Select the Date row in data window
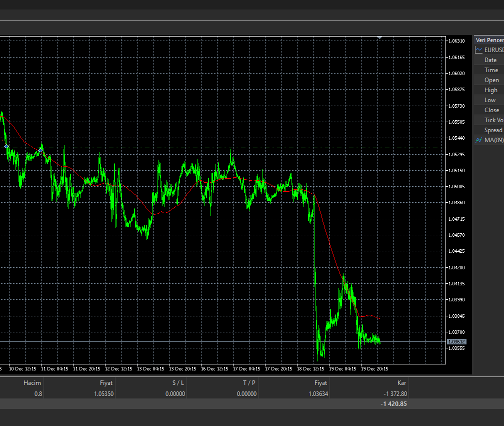The height and width of the screenshot is (426, 504). tap(489, 60)
